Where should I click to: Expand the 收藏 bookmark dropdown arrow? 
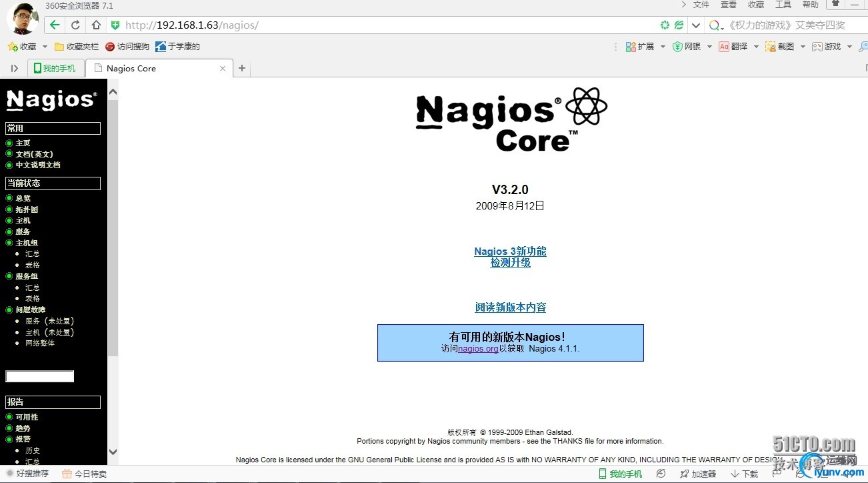[x=45, y=47]
